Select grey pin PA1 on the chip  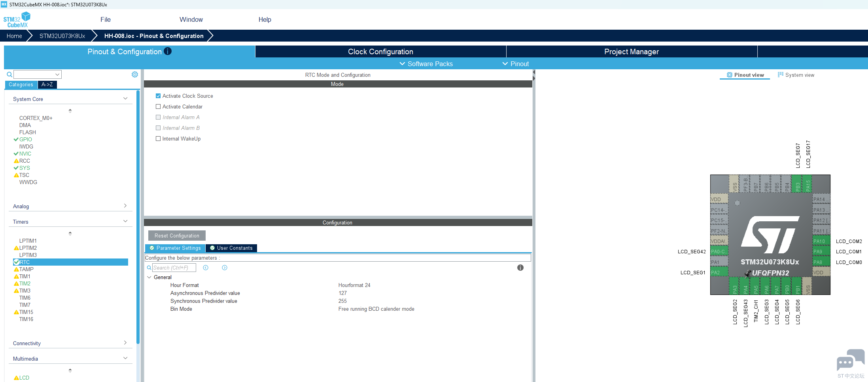tap(719, 262)
